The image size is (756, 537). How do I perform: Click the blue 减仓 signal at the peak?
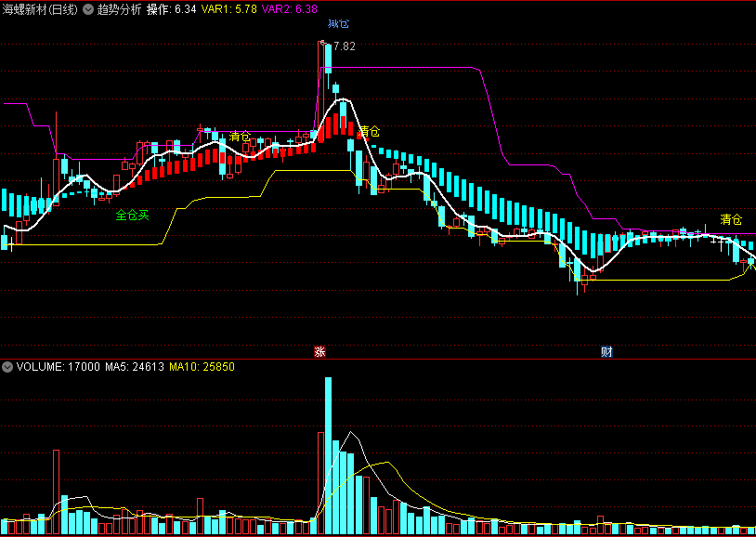338,23
